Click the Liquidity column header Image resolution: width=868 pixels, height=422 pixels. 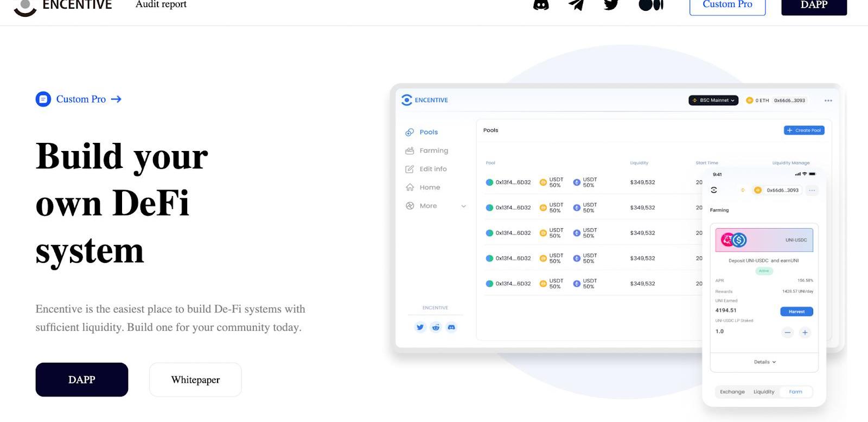[x=639, y=163]
